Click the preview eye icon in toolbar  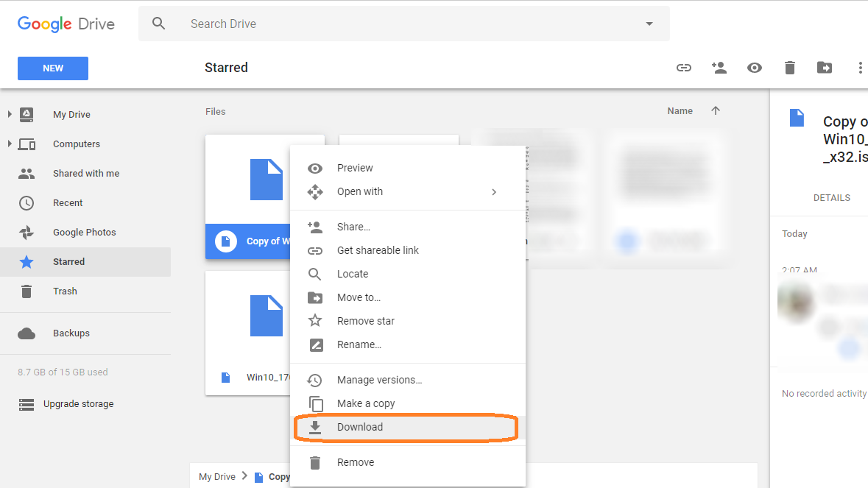[754, 68]
